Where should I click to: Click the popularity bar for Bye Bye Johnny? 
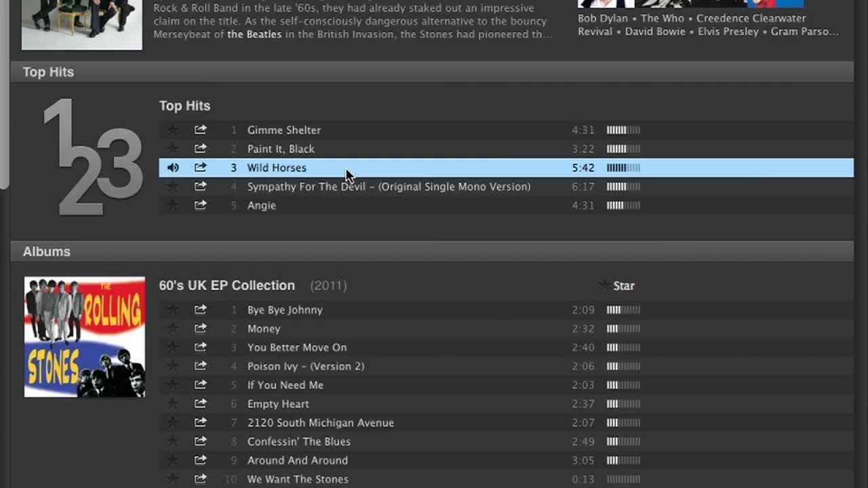click(623, 310)
